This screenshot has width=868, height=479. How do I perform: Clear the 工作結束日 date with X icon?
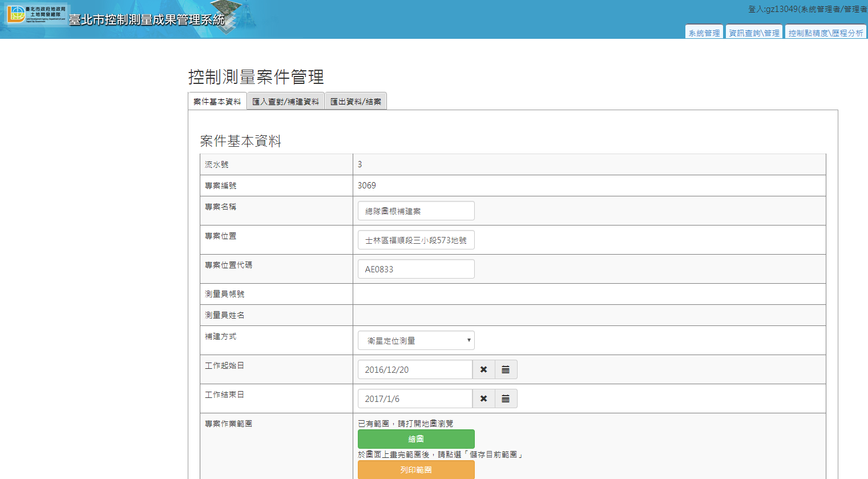[483, 399]
